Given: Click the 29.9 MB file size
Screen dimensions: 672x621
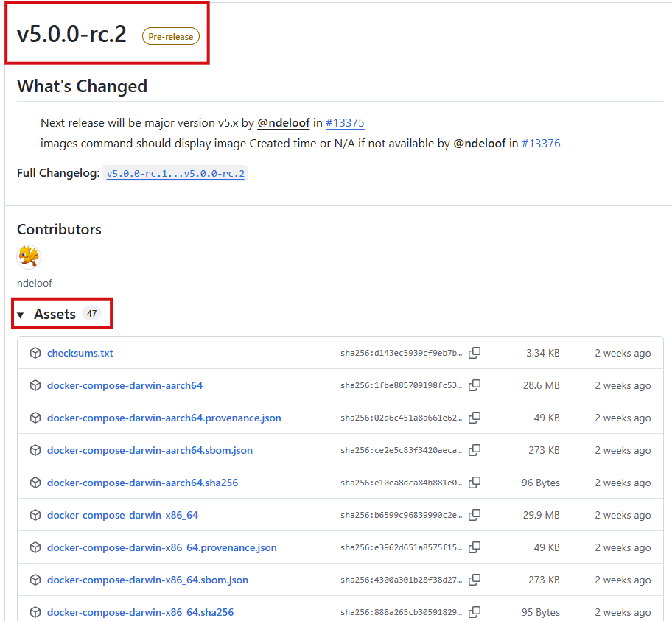Looking at the screenshot, I should [542, 515].
